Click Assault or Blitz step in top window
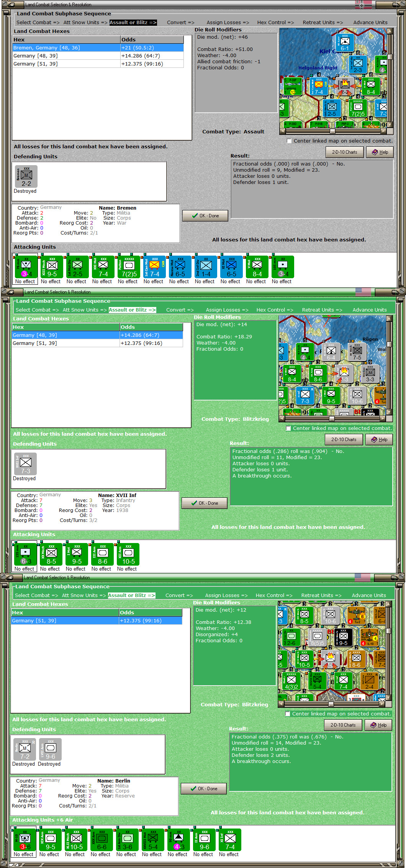 click(x=133, y=23)
